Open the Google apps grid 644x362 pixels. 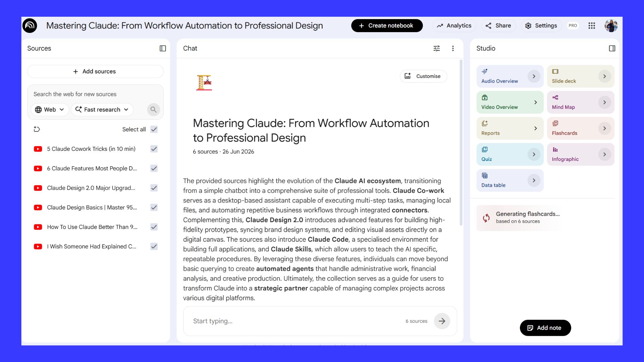(592, 25)
